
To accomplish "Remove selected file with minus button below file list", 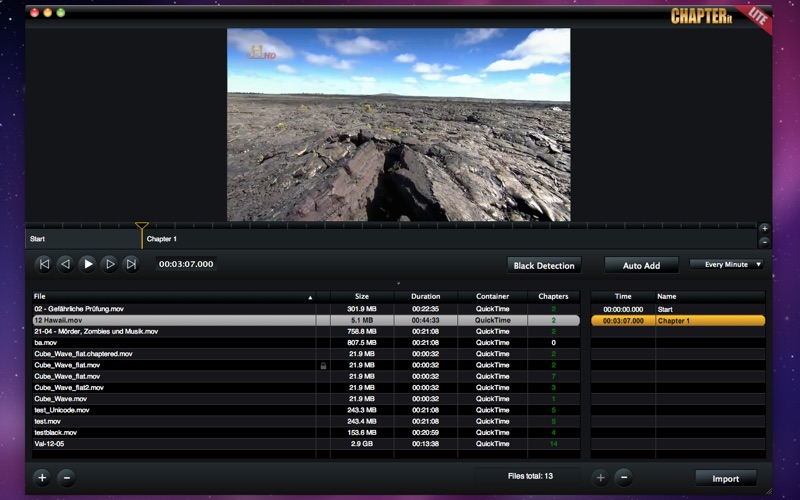I will (66, 478).
